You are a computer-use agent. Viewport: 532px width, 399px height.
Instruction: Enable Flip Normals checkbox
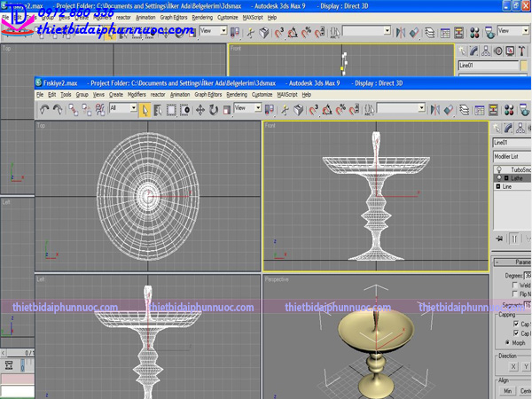pos(515,293)
